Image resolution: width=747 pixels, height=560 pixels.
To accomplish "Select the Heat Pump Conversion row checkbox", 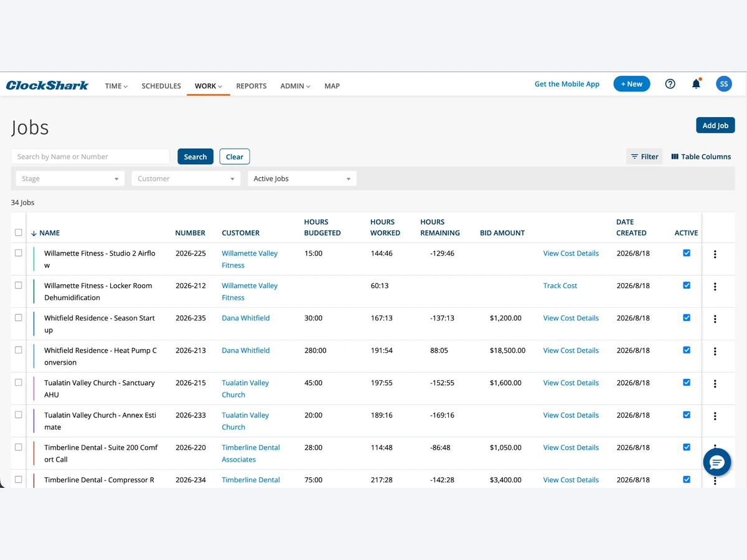I will tap(18, 350).
